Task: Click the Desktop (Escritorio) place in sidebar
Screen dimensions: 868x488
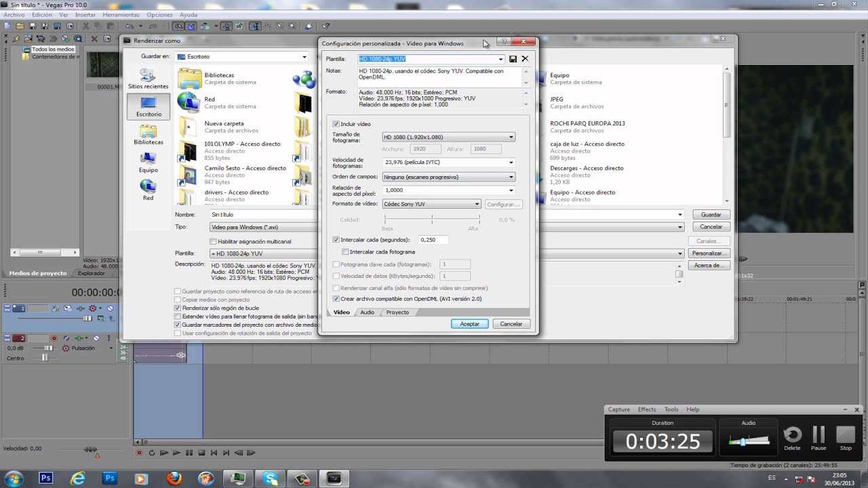Action: (149, 106)
